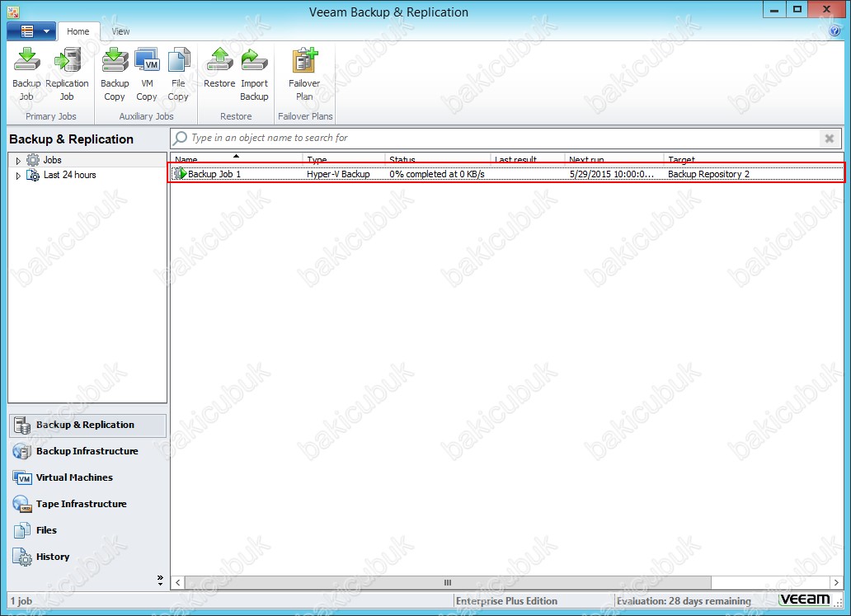Expand the Jobs tree node
Image resolution: width=851 pixels, height=616 pixels.
[x=18, y=161]
